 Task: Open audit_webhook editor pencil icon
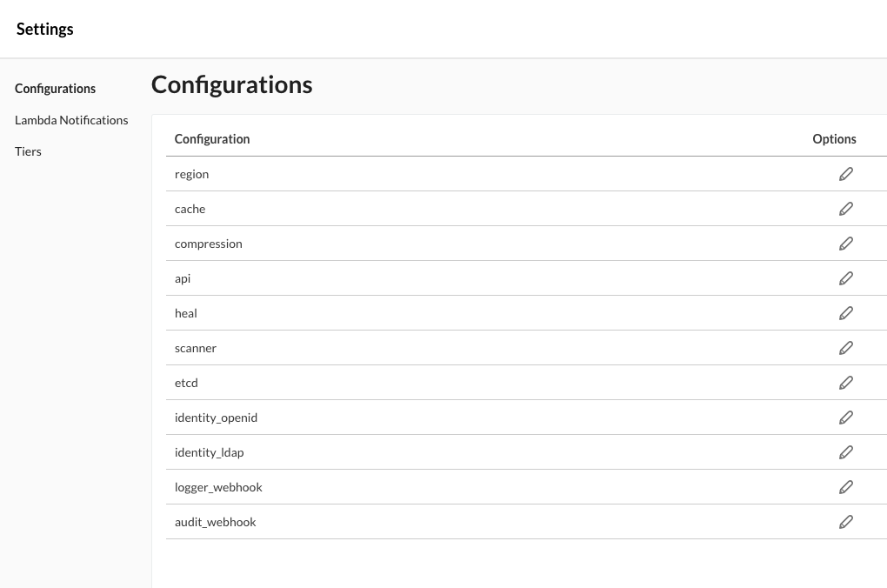pyautogui.click(x=846, y=522)
